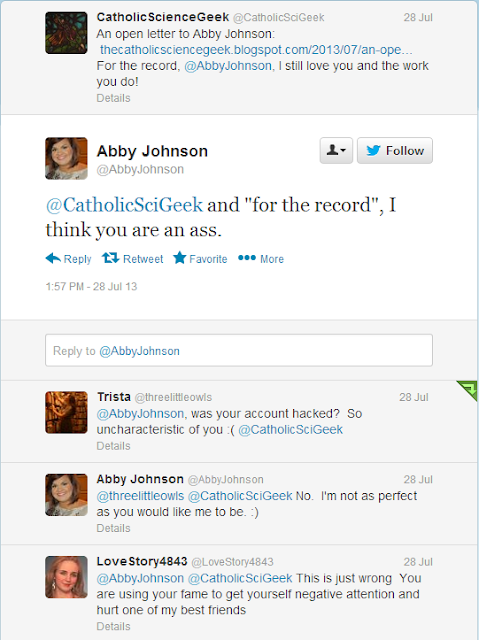Click the @AbbyJohnson mention in Trista's tweet

click(x=140, y=414)
